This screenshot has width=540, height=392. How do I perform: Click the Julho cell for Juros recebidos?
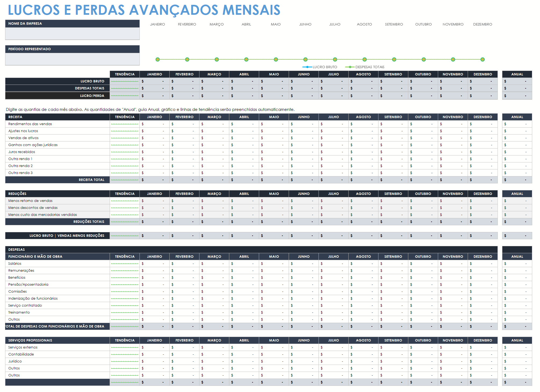coord(334,152)
